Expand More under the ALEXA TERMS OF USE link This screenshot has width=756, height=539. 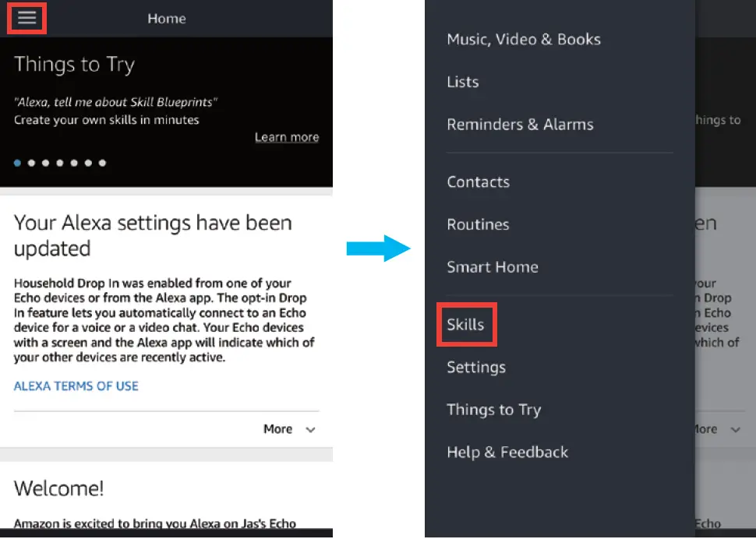tap(288, 429)
